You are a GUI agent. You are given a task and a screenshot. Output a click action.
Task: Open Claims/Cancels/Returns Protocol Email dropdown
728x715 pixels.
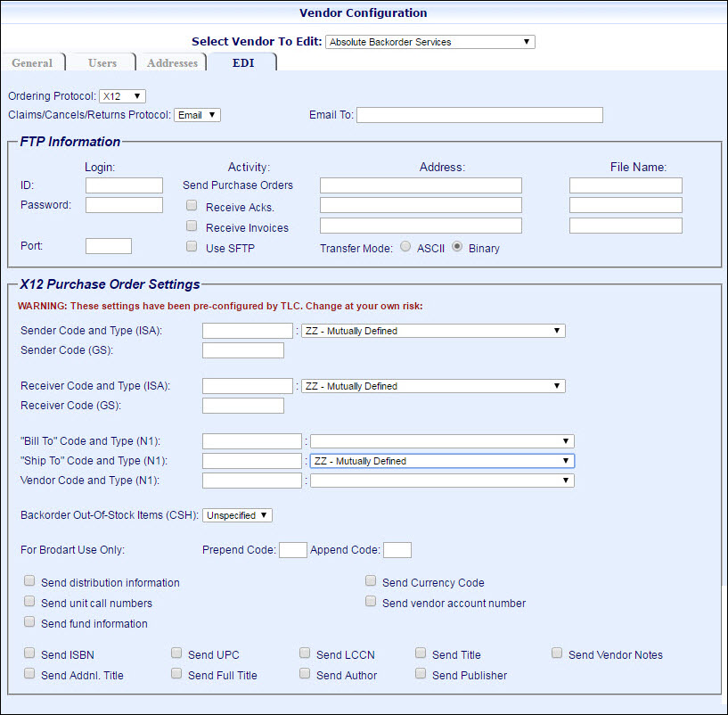(x=197, y=115)
